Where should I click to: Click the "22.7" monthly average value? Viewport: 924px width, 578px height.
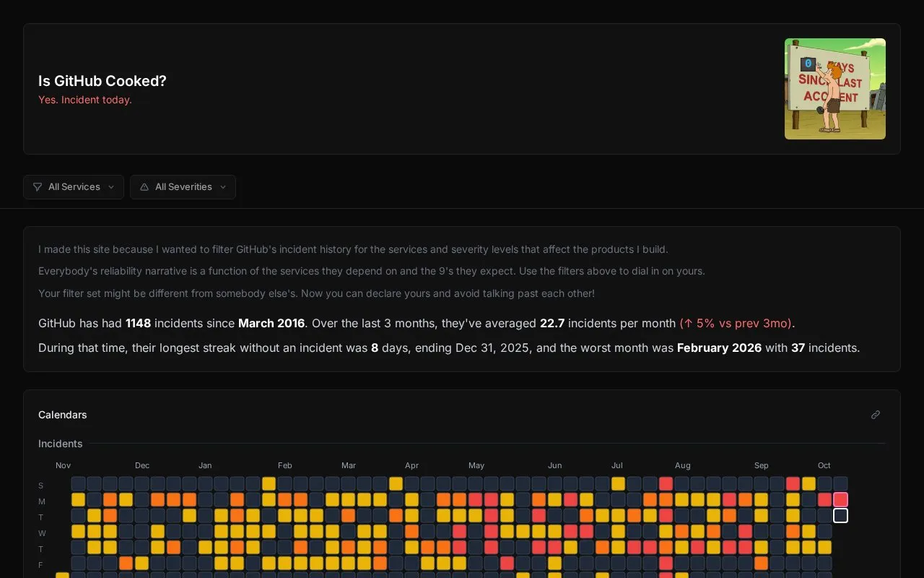[552, 323]
